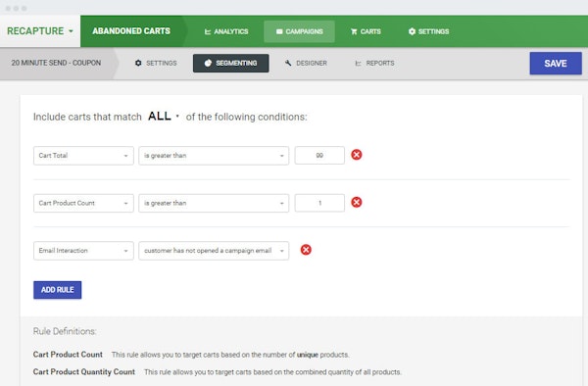Switch to the campaign Settings tab
Viewport: 588px width, 386px height.
tap(156, 64)
